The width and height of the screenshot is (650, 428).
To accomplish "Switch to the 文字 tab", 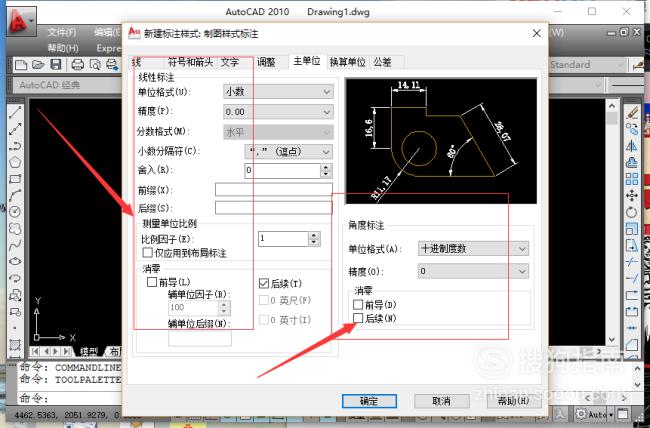I will 230,62.
